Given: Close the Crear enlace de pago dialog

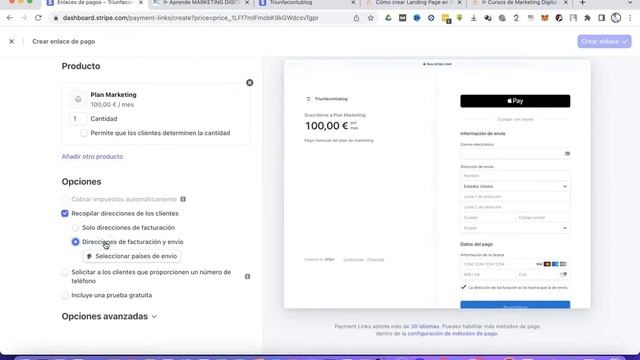Looking at the screenshot, I should [x=11, y=41].
